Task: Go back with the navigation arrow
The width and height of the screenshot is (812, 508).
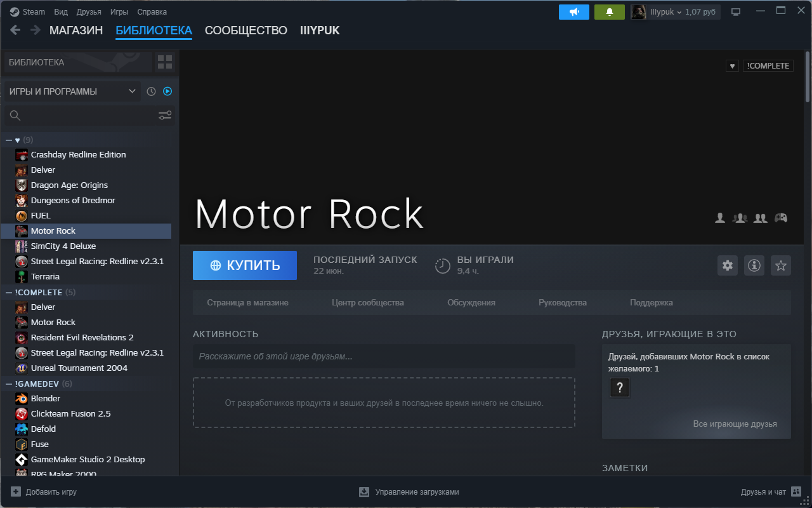Action: [x=15, y=30]
